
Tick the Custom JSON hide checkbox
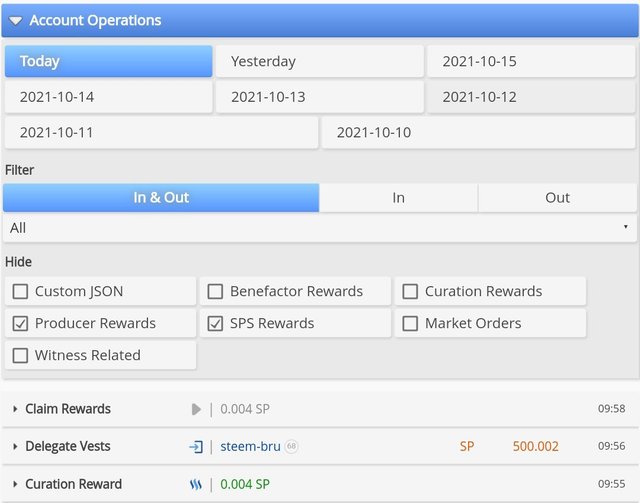(20, 292)
